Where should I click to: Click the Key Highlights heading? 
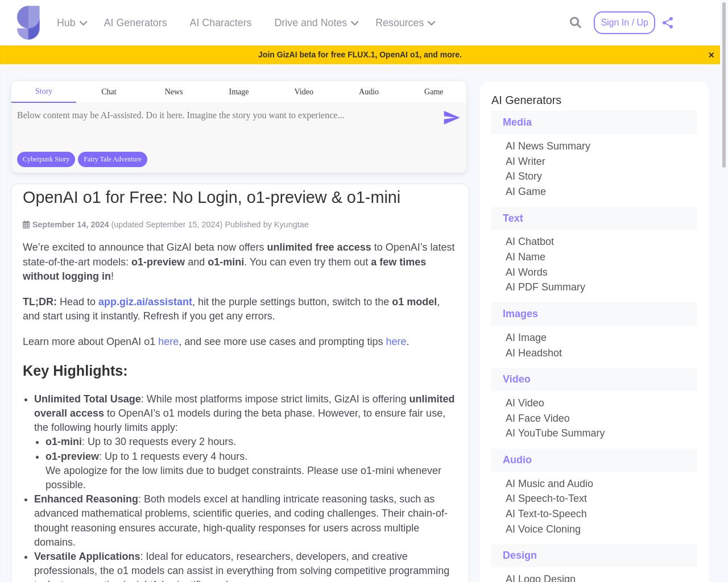coord(75,371)
